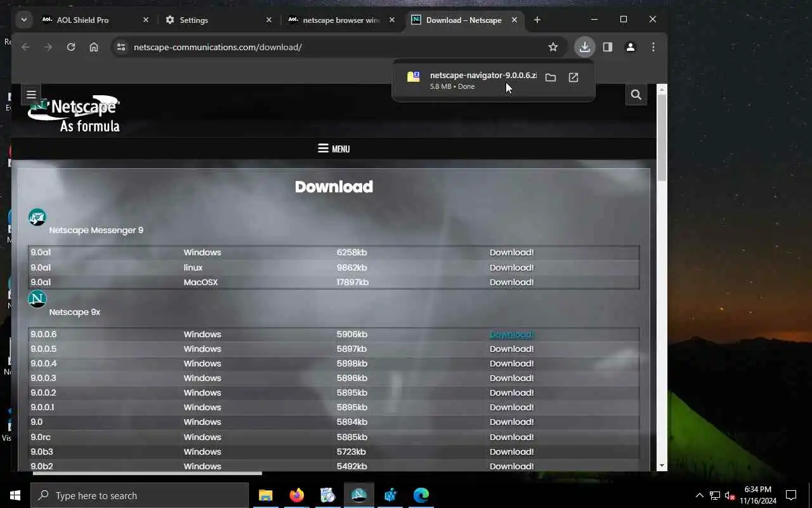The image size is (812, 508).
Task: Click Download link for Netscape 9.0.0.6
Action: 511,334
